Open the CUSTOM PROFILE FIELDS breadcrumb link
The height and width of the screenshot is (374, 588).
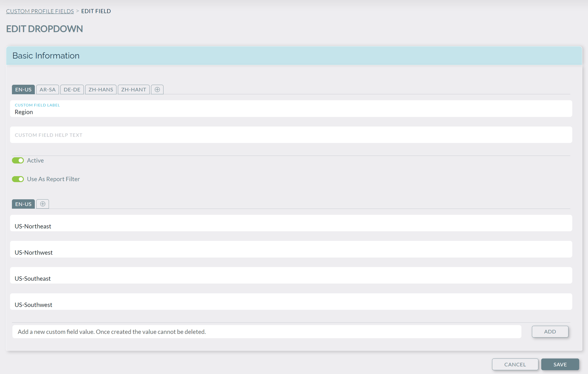tap(39, 11)
